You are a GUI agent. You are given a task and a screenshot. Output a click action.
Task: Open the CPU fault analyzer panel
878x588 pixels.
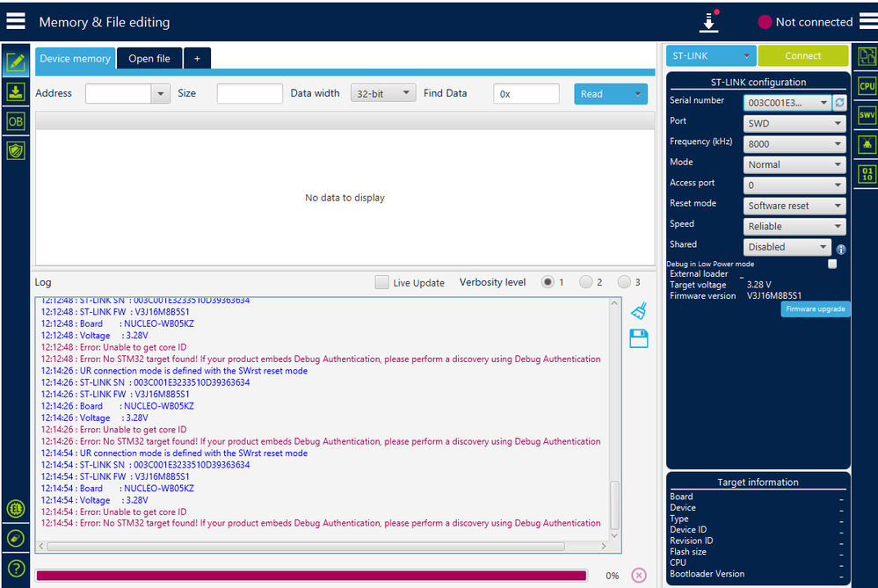pos(866,85)
